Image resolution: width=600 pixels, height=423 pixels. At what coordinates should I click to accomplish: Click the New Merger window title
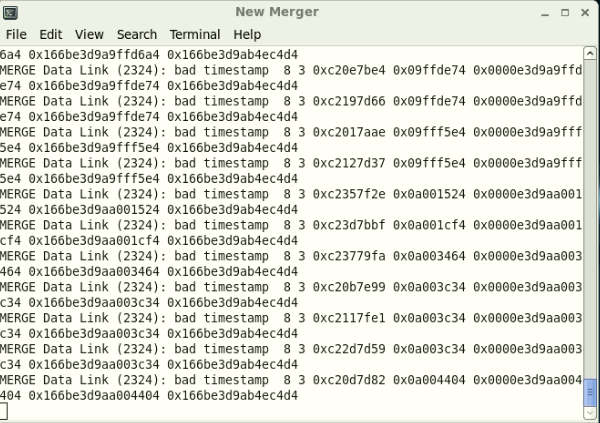tap(277, 12)
